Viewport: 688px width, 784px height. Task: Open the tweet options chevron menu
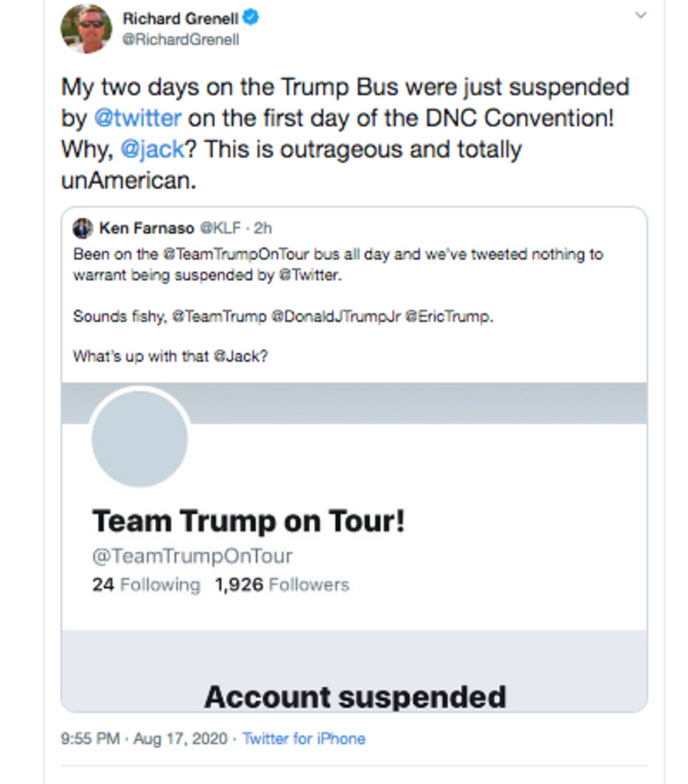(641, 15)
